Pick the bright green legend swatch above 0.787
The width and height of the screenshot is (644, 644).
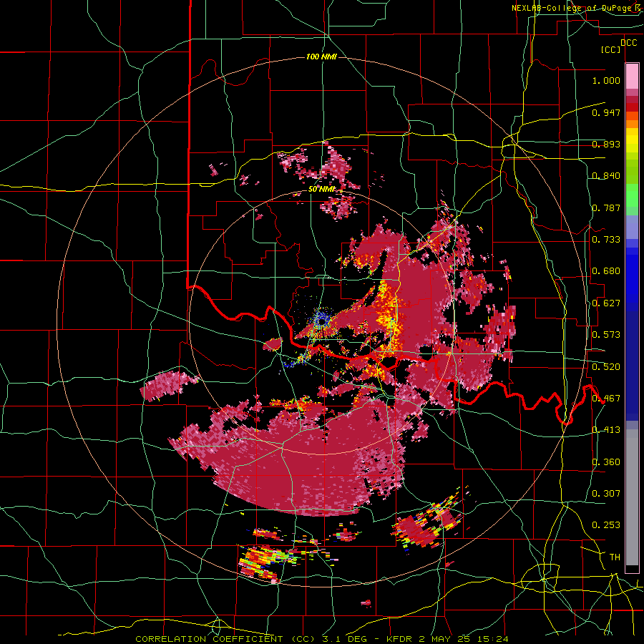click(x=632, y=195)
